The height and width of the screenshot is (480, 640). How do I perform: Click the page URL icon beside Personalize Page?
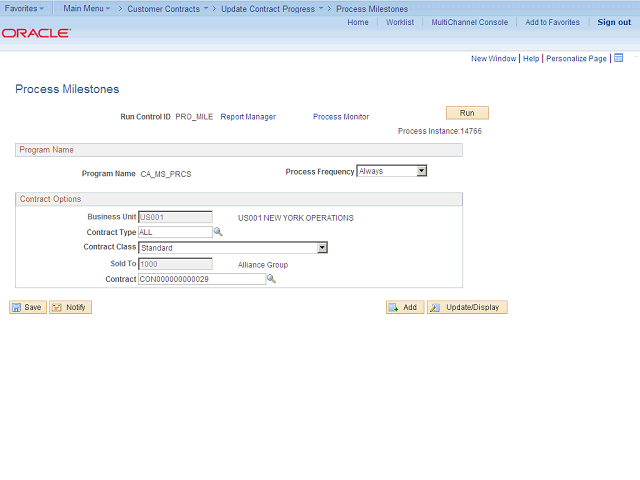tap(618, 58)
